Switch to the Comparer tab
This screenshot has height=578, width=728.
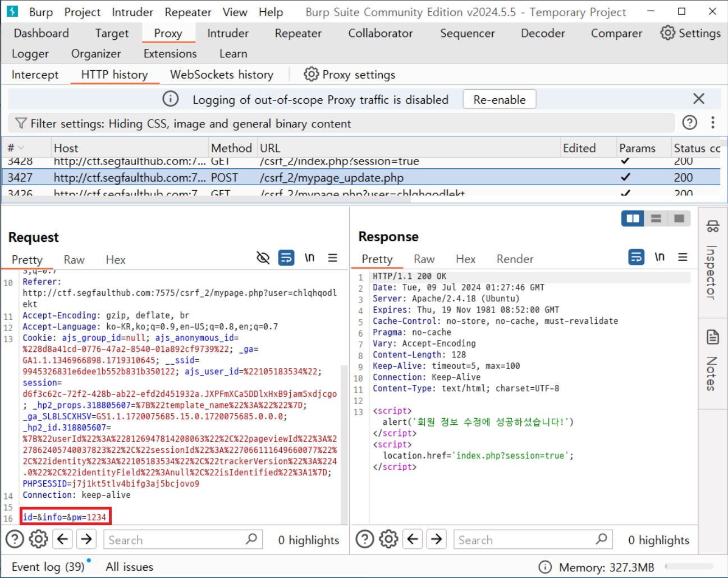point(616,33)
